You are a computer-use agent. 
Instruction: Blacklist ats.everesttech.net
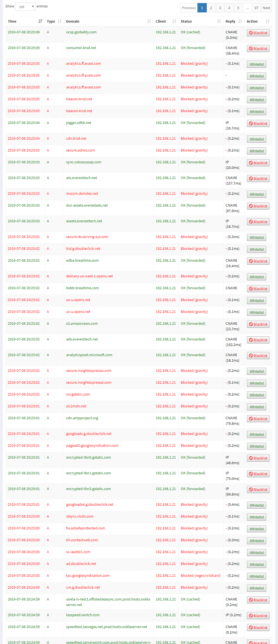tap(258, 178)
